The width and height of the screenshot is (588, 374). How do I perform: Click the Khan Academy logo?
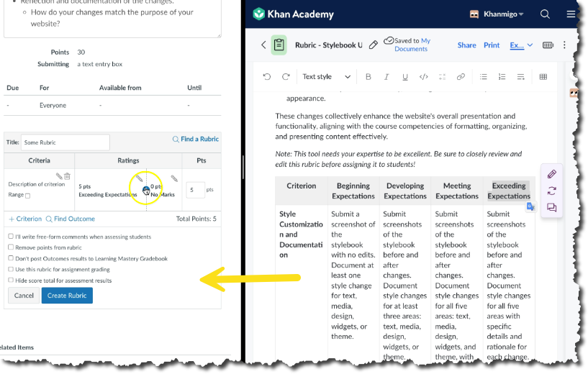click(x=293, y=14)
